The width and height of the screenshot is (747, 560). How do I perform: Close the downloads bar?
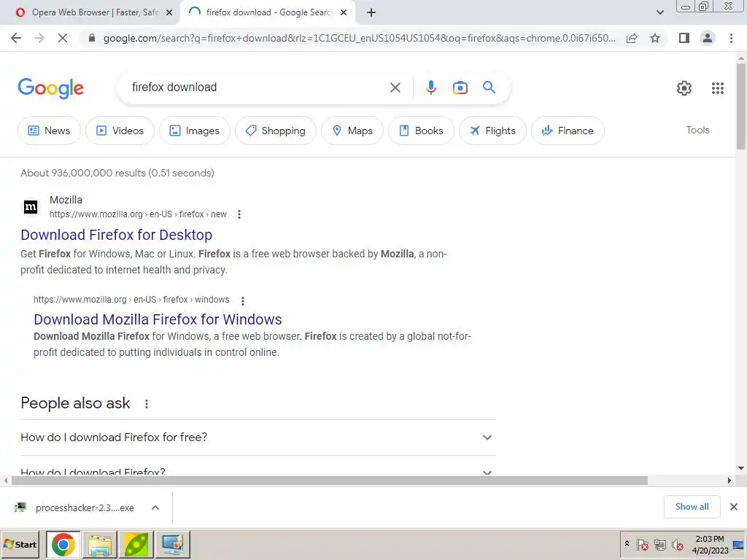734,507
